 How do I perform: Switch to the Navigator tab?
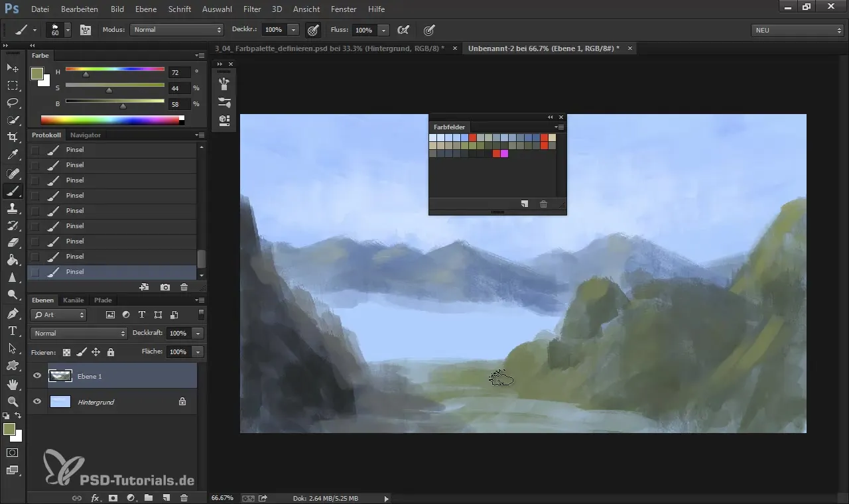(86, 135)
